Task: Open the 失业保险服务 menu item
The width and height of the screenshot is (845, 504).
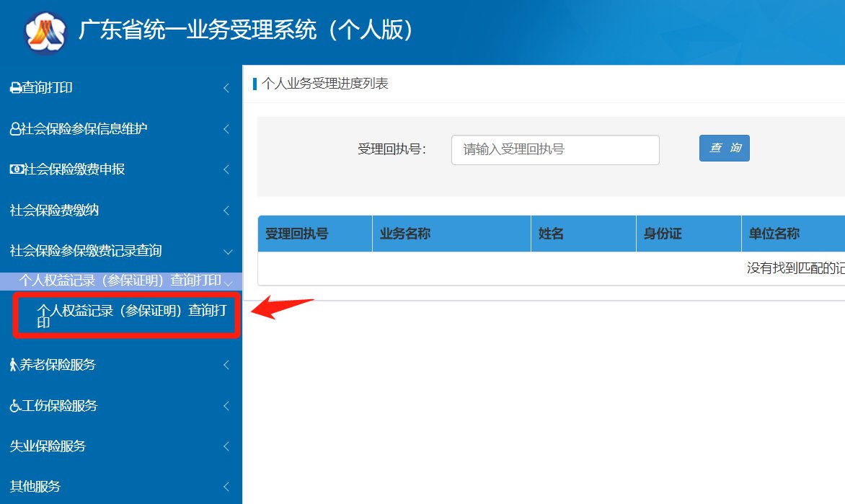Action: [x=48, y=446]
